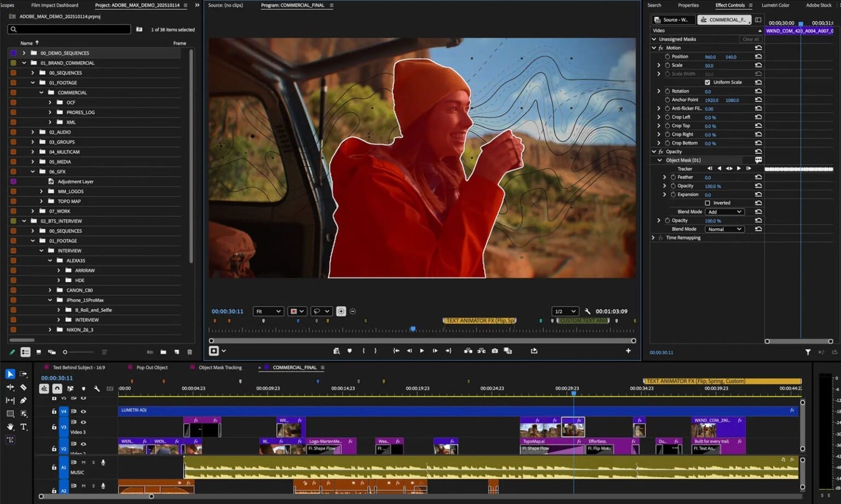Toggle Uniform Scale checkbox
841x504 pixels.
(x=707, y=82)
